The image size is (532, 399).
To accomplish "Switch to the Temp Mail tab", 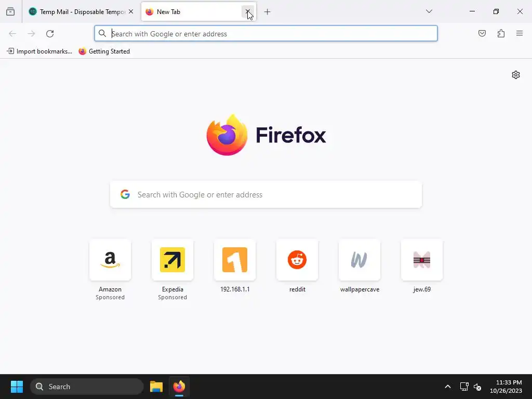I will click(81, 11).
